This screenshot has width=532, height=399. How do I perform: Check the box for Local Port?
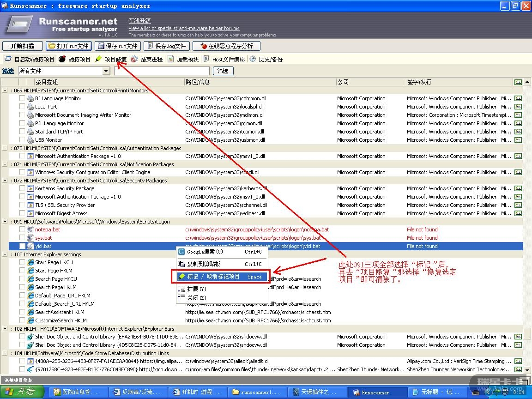[22, 107]
